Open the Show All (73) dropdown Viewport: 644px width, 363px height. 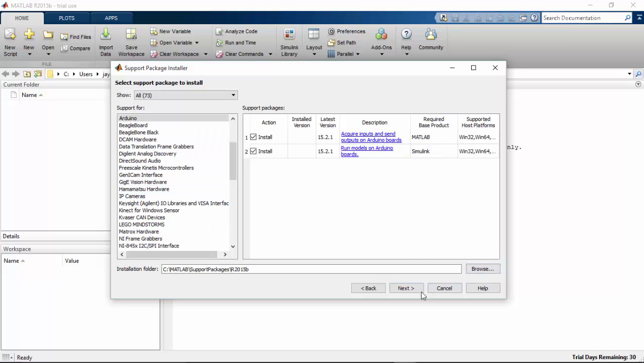tap(185, 95)
